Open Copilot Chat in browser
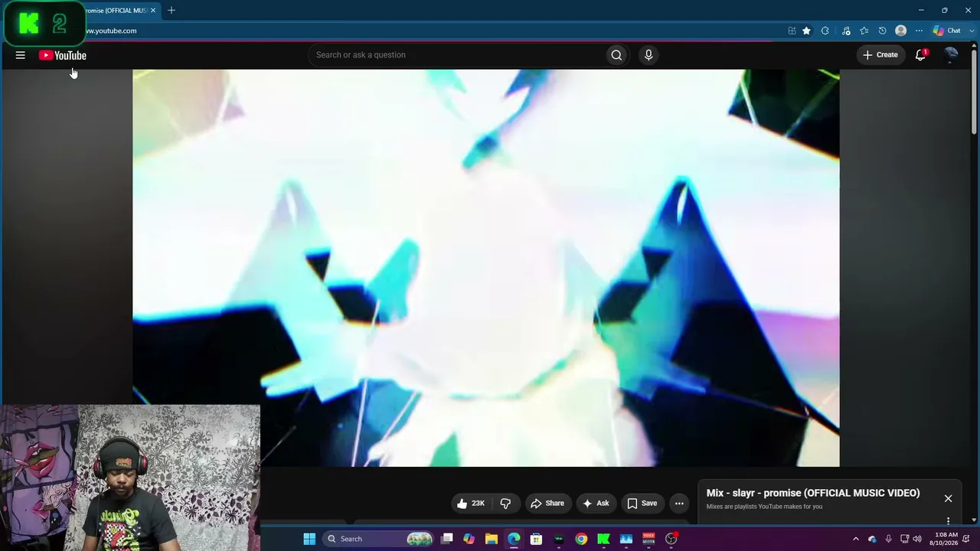Image resolution: width=980 pixels, height=551 pixels. tap(947, 31)
